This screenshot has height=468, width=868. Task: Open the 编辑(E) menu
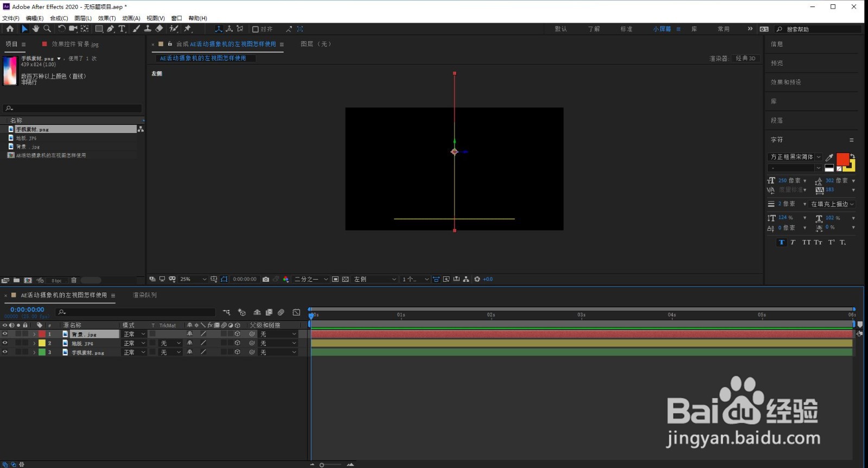point(35,18)
